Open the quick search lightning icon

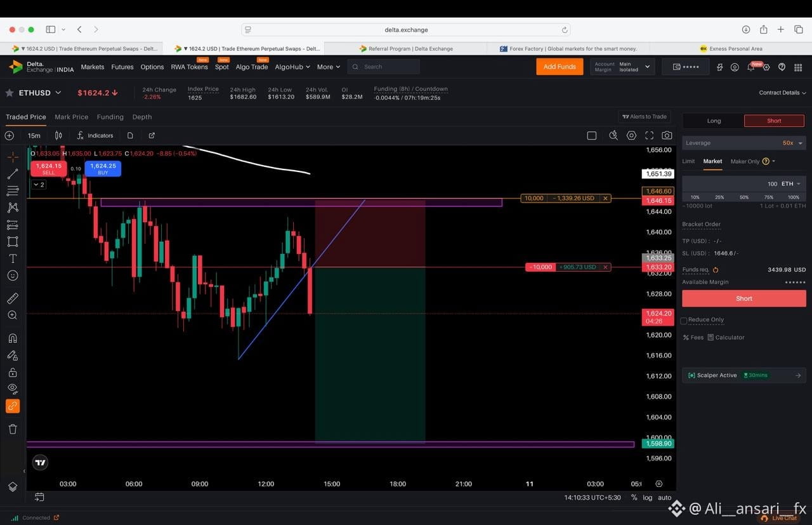click(613, 135)
